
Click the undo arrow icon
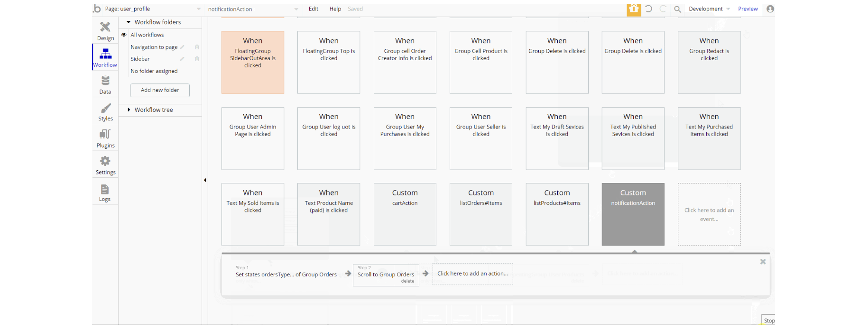[648, 9]
